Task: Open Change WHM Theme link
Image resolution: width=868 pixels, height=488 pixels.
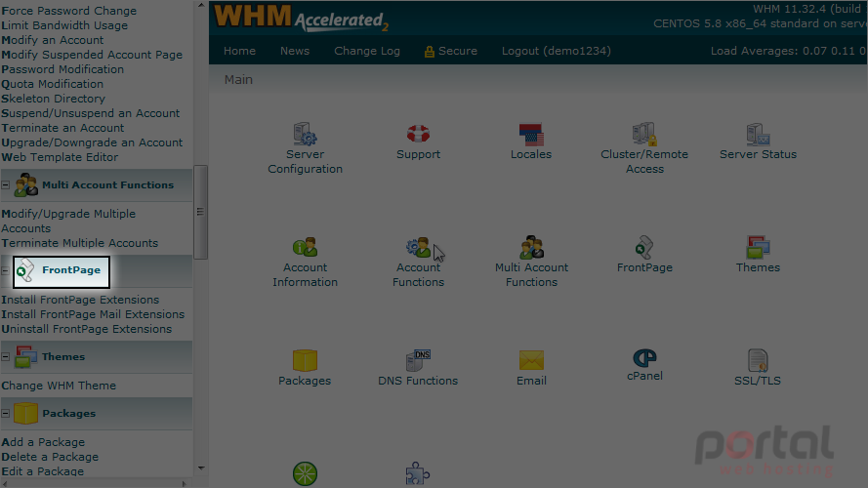Action: tap(59, 386)
